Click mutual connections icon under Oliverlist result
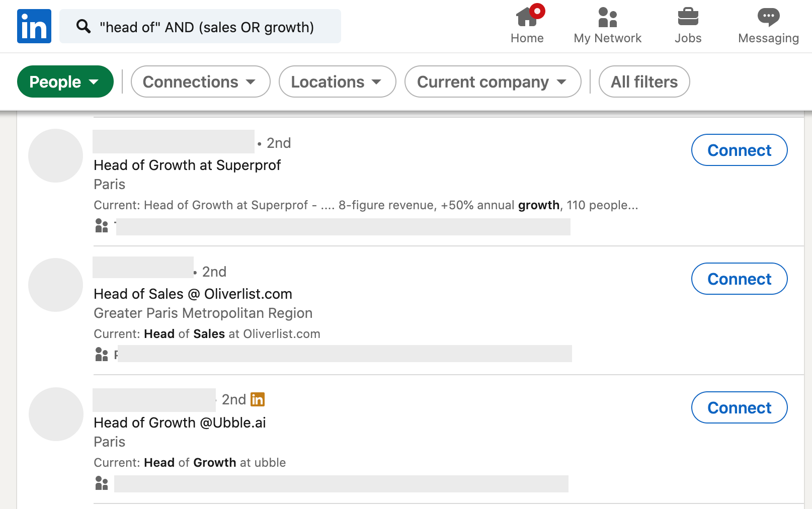 tap(102, 355)
